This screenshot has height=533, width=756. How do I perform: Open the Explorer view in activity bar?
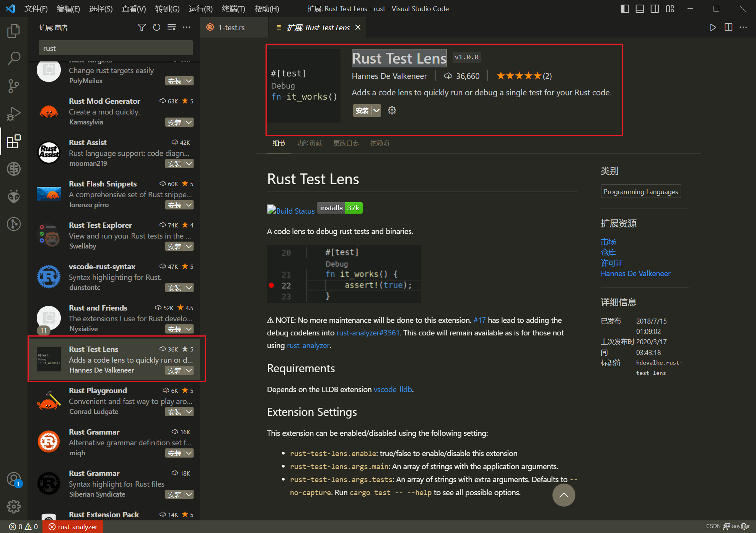14,31
